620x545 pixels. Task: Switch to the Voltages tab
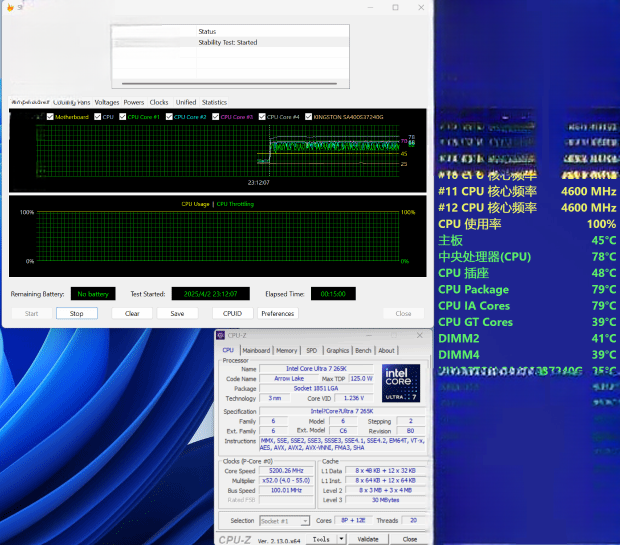click(x=107, y=102)
